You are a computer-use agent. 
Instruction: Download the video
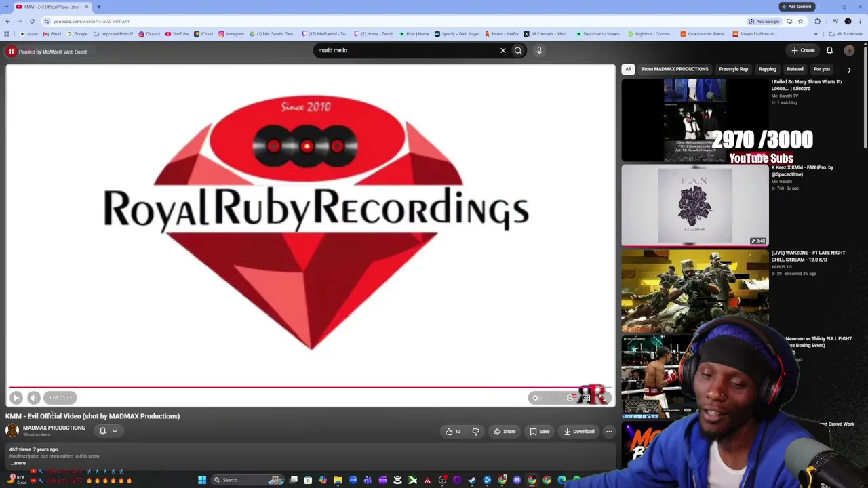pyautogui.click(x=579, y=431)
